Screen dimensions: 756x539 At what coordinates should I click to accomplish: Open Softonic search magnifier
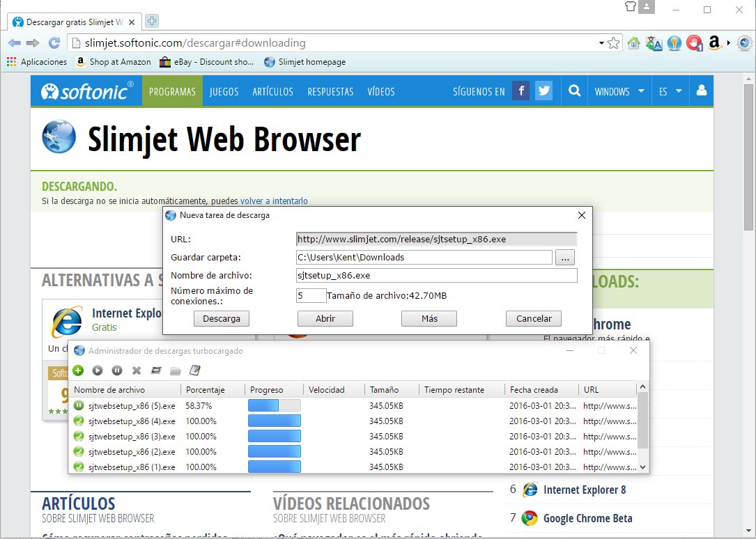574,91
